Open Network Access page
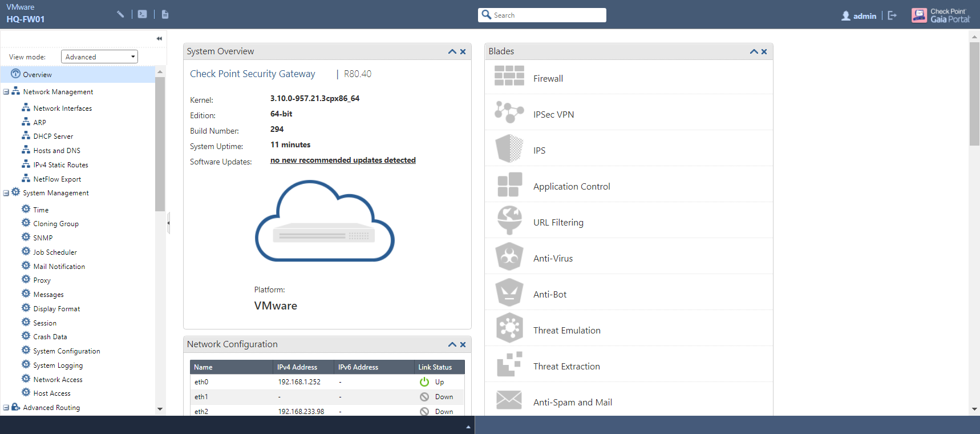This screenshot has height=434, width=980. (x=58, y=380)
